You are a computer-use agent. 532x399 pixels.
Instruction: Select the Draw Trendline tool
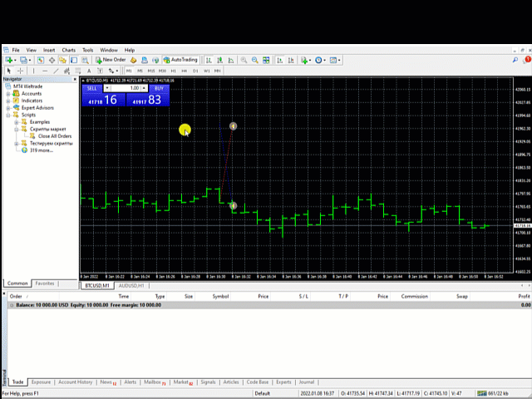click(56, 71)
